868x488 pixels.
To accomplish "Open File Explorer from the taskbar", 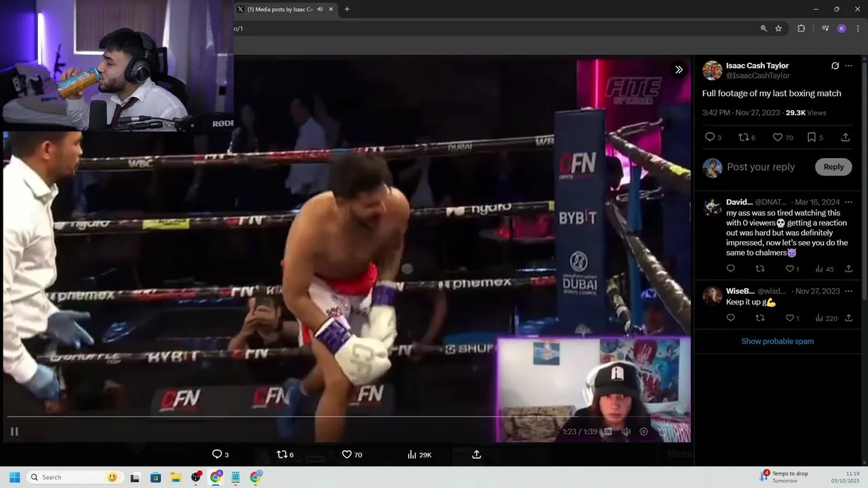I will pyautogui.click(x=176, y=477).
